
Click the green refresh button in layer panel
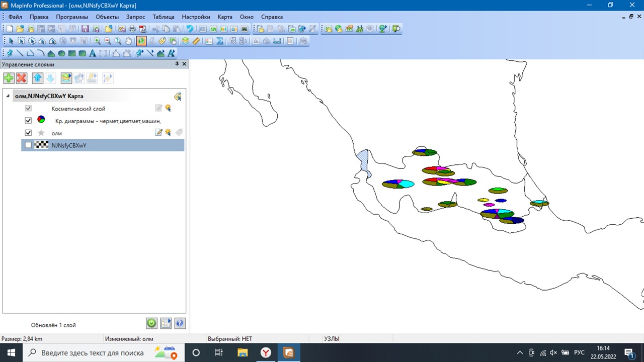[151, 323]
